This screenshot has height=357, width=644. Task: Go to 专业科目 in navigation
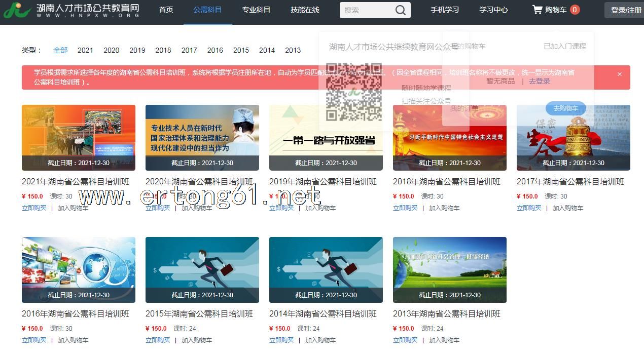click(256, 10)
